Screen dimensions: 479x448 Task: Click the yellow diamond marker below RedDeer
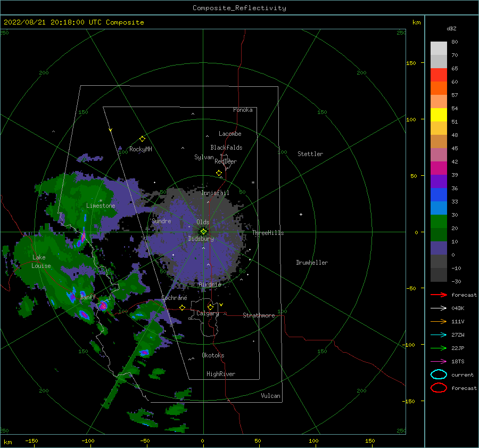coord(219,173)
